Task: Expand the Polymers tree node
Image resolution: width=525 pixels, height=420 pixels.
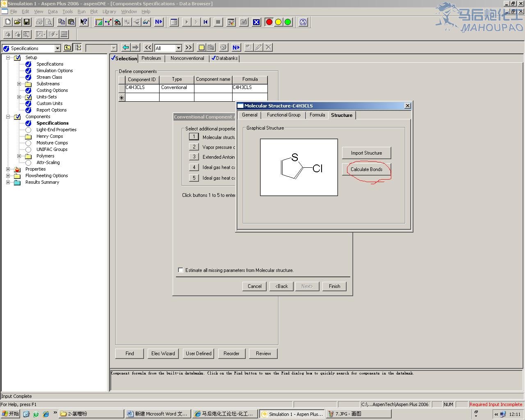Action: pos(19,156)
